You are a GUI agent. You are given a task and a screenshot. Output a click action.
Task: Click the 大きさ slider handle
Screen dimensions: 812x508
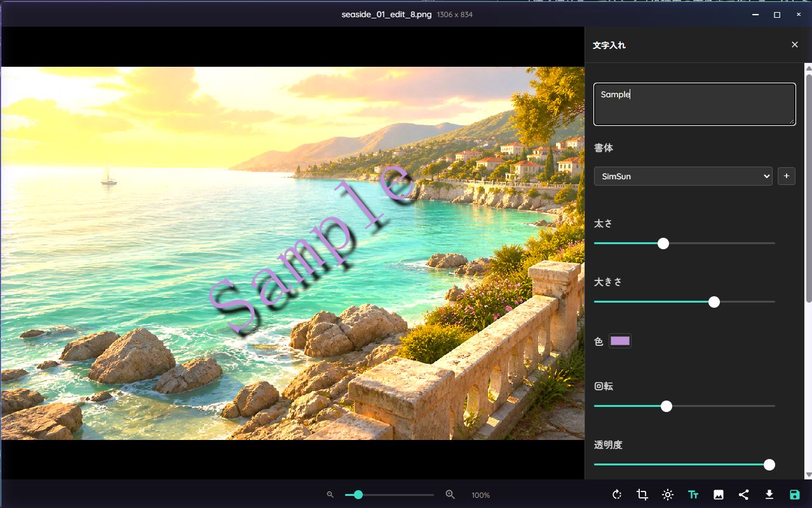point(714,301)
